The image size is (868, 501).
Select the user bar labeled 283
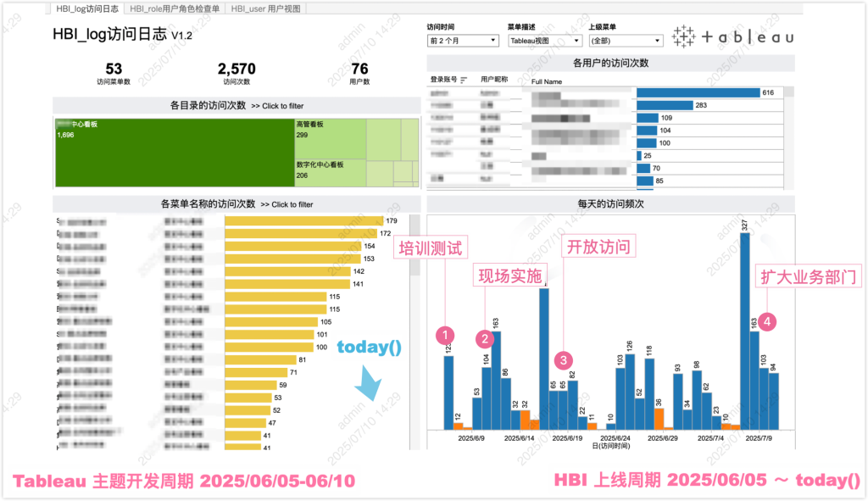point(665,105)
